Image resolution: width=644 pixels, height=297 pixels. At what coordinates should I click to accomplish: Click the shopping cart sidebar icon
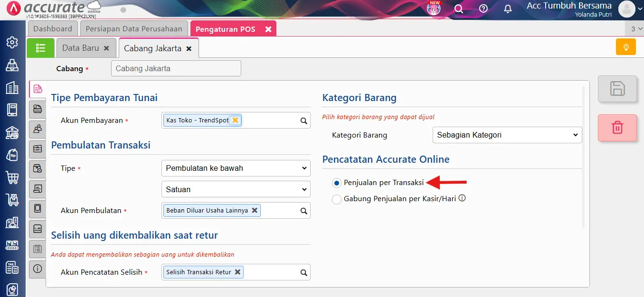click(12, 177)
